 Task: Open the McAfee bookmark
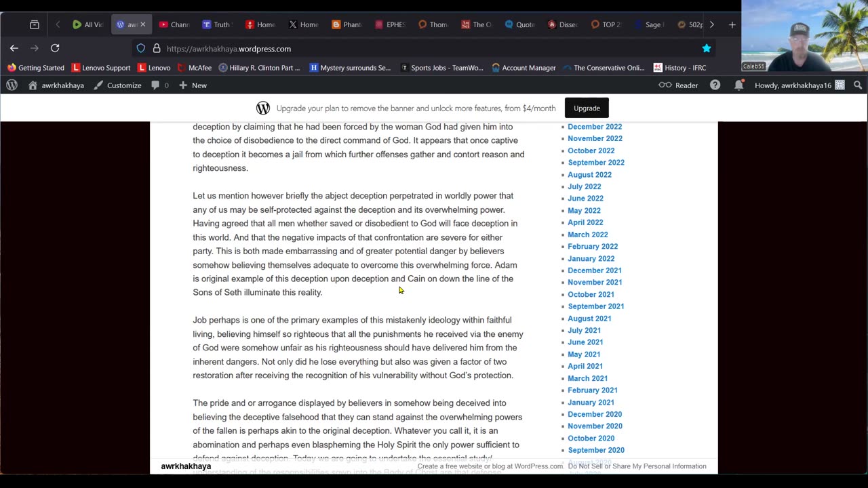tap(195, 68)
